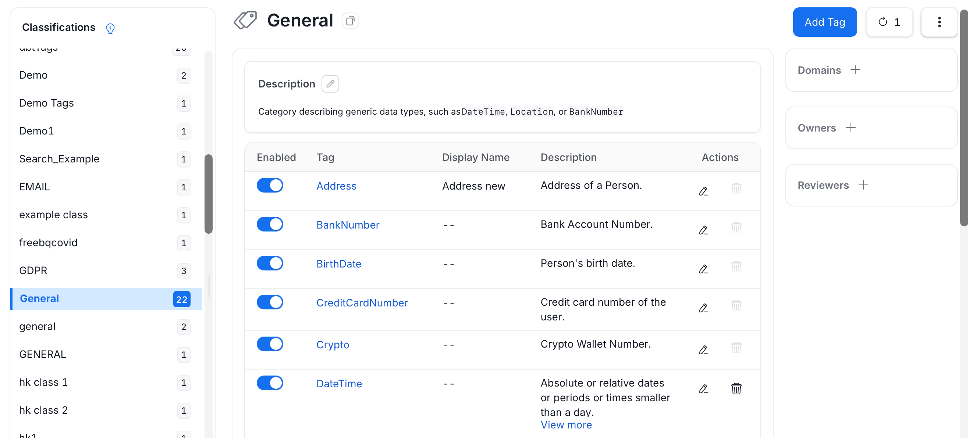The height and width of the screenshot is (438, 980).
Task: Disable the BirthDate tag toggle
Action: click(270, 263)
